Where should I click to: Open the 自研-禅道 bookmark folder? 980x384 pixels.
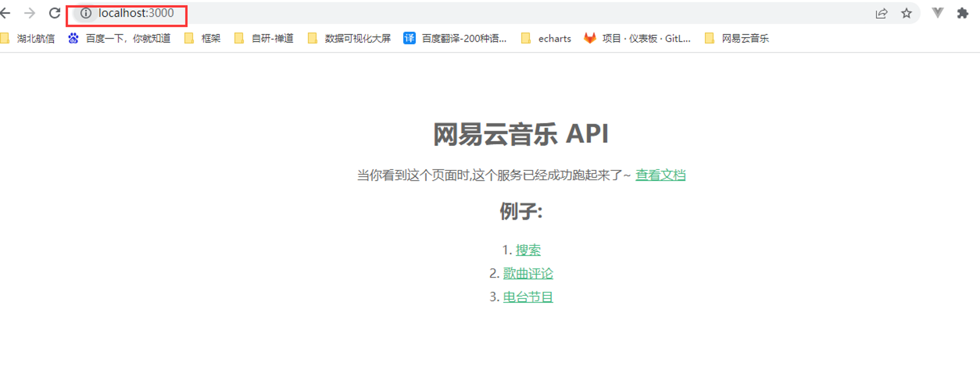(264, 39)
